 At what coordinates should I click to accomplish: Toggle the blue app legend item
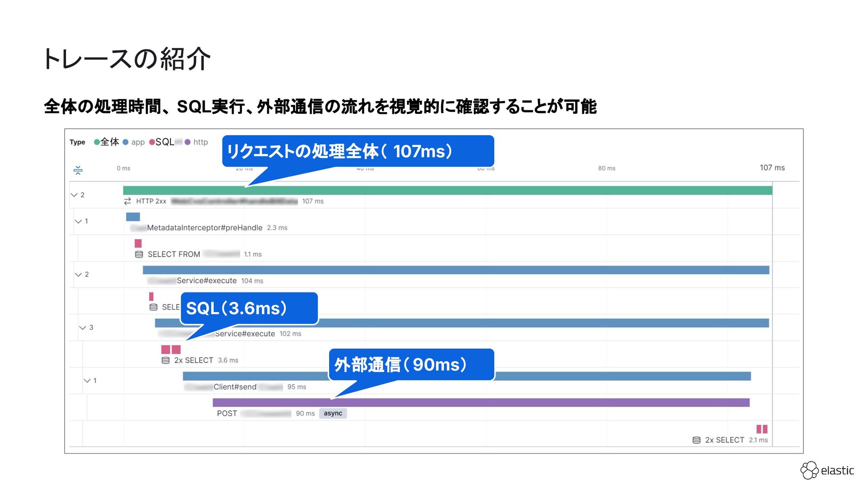click(134, 142)
